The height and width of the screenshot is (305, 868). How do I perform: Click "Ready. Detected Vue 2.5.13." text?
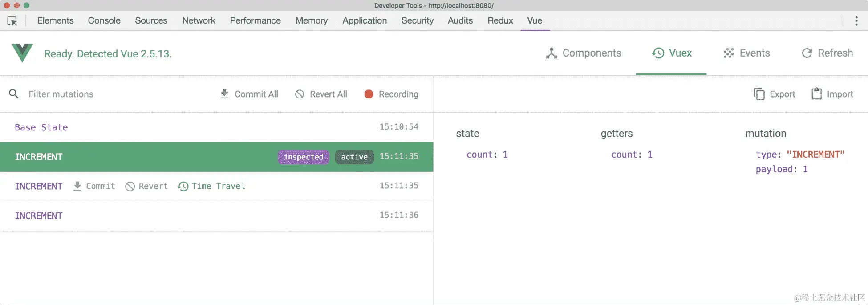point(108,54)
